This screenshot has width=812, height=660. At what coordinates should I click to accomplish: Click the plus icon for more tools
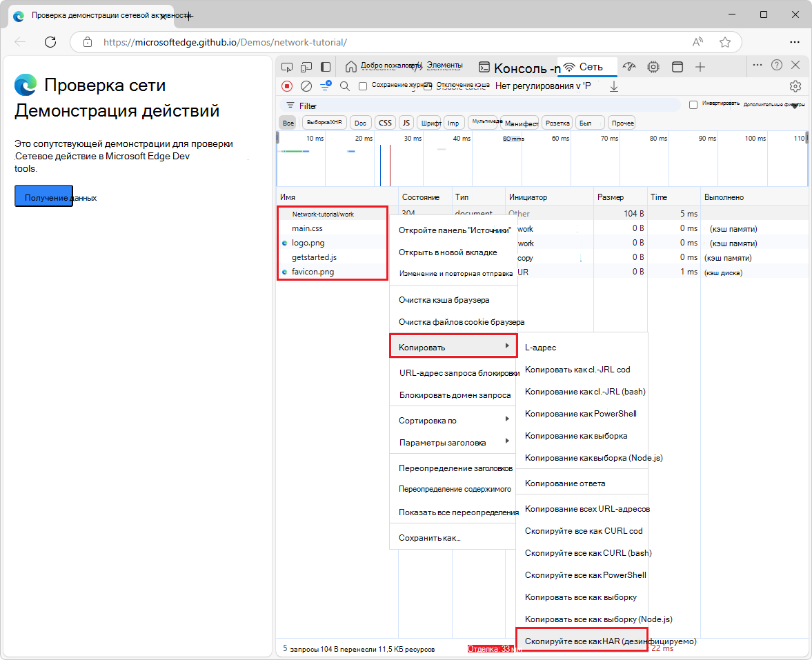(x=700, y=67)
